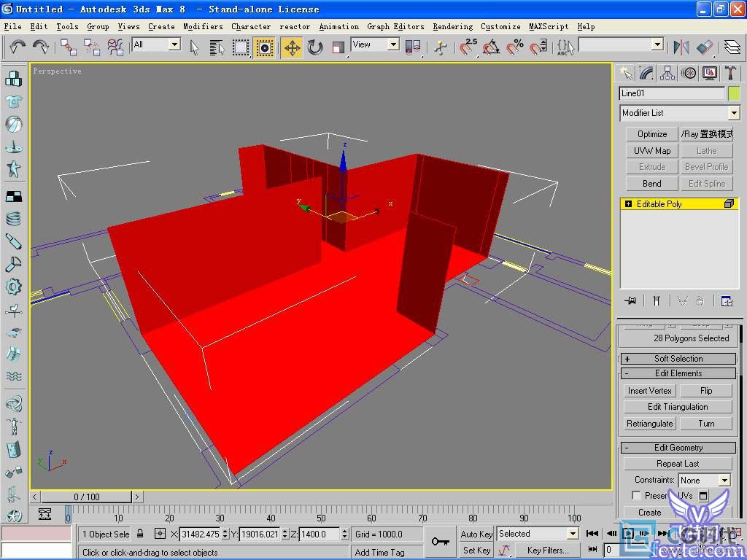Switch to the Modify command panel

pos(646,74)
